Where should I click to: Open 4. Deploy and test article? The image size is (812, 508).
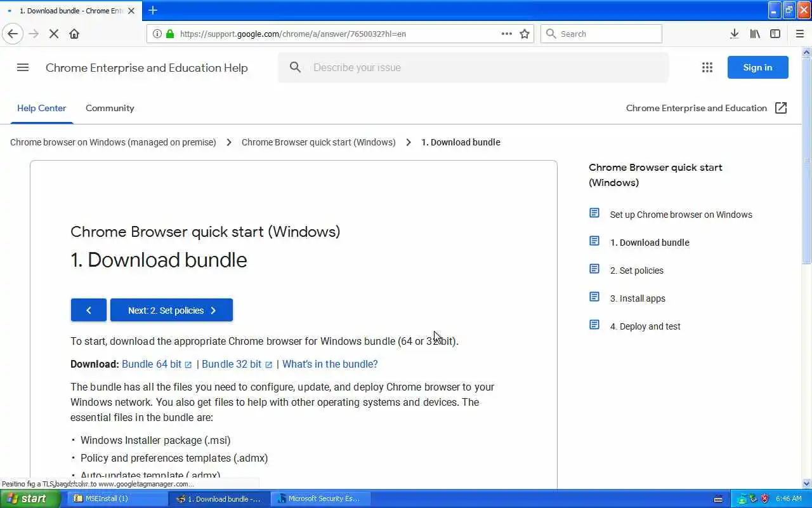point(645,326)
